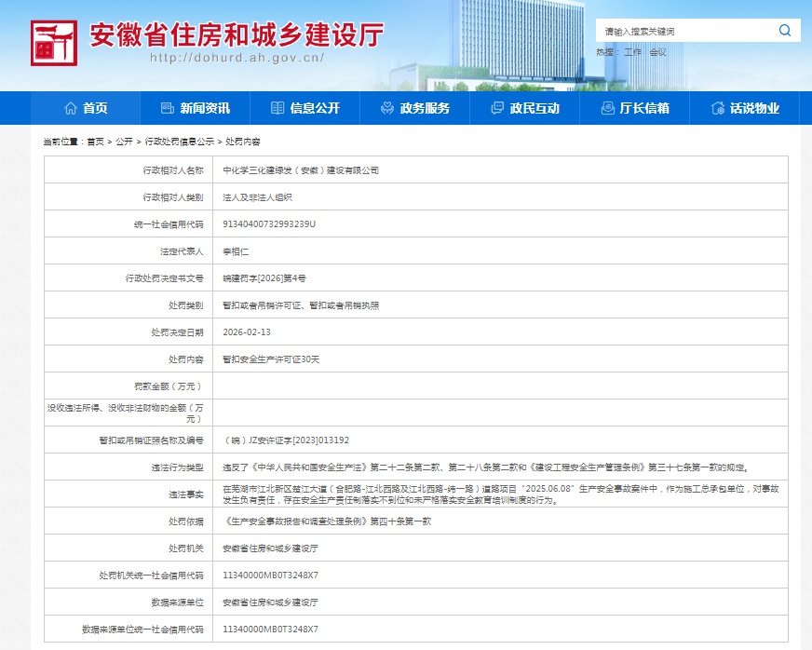Click the search magnifier icon
Image resolution: width=812 pixels, height=650 pixels.
click(784, 31)
